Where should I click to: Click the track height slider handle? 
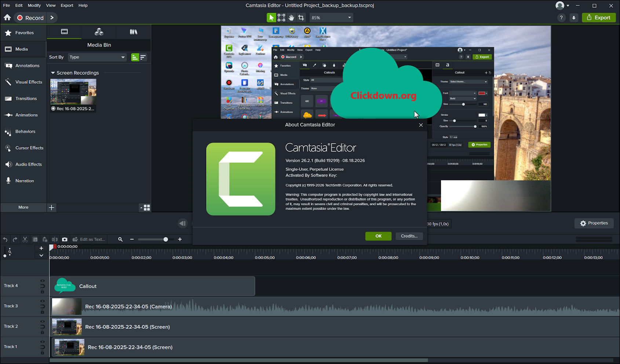[5, 256]
